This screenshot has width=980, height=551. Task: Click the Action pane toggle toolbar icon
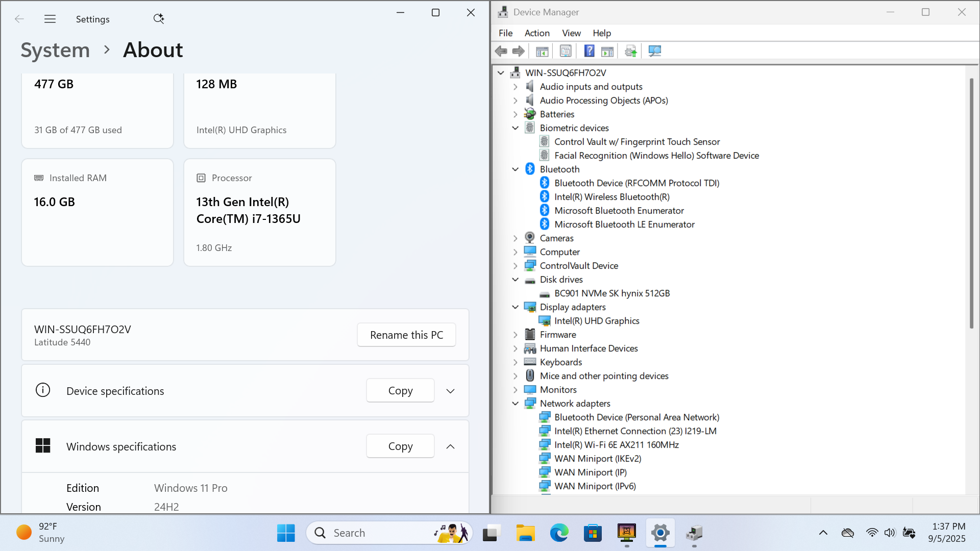(x=607, y=51)
